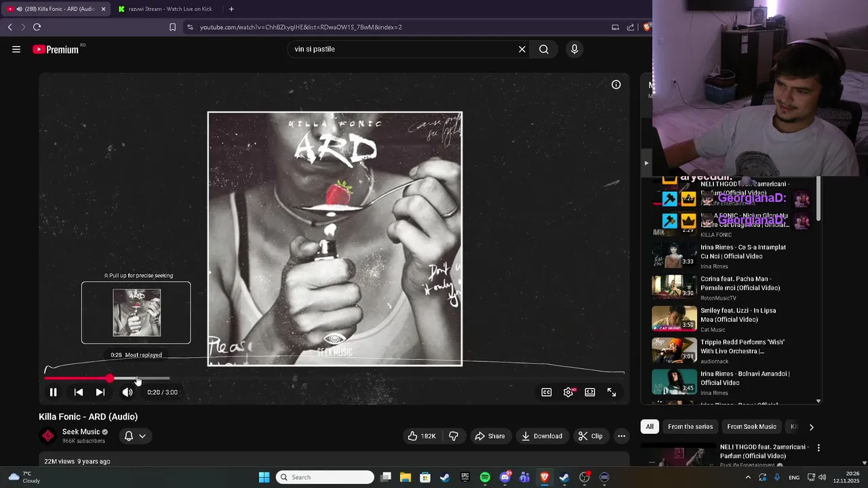Open options for NELI THGOD Parfum suggestion
Screen dimensions: 868x488
point(818,448)
